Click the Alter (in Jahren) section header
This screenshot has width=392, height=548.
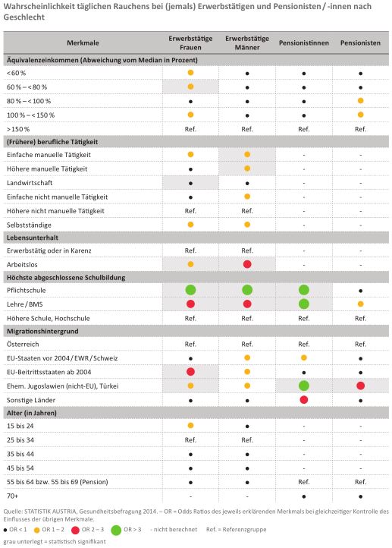[196, 413]
